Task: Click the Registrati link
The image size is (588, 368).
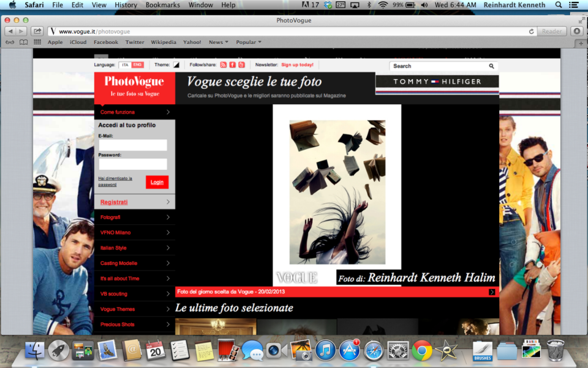Action: (114, 202)
